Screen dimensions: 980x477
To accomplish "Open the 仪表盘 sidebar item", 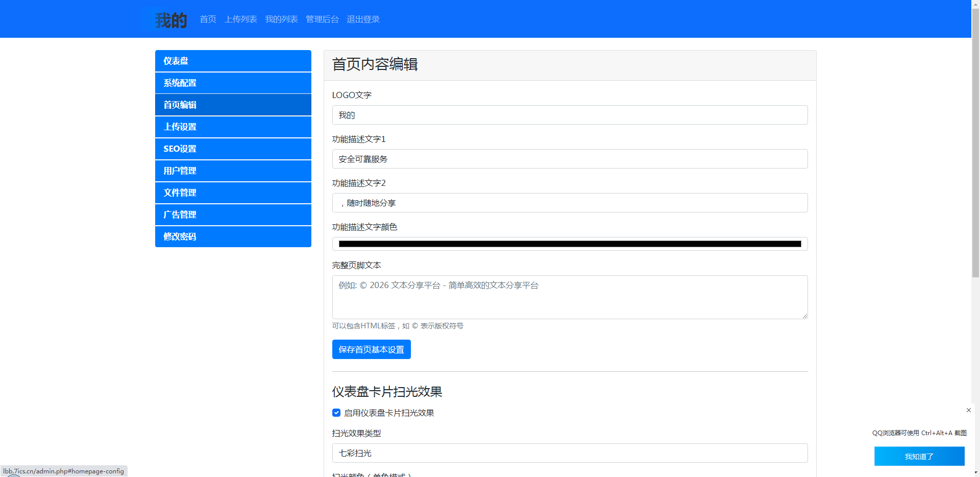I will point(233,61).
